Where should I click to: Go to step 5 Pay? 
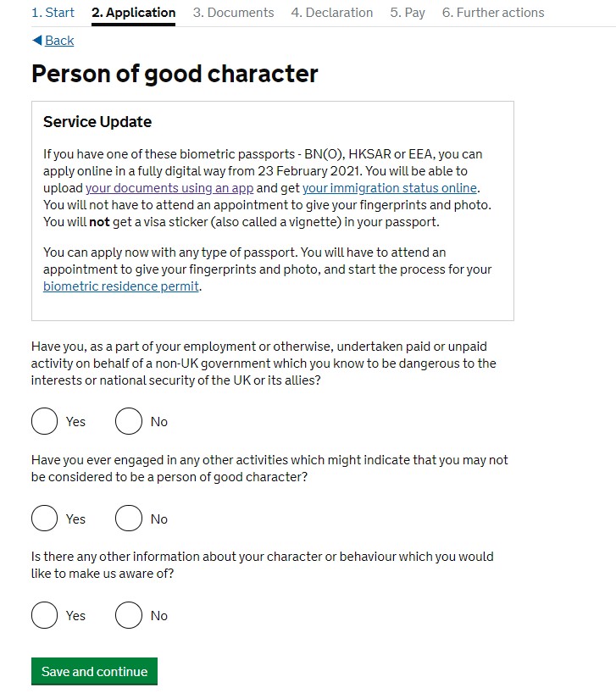pyautogui.click(x=408, y=13)
